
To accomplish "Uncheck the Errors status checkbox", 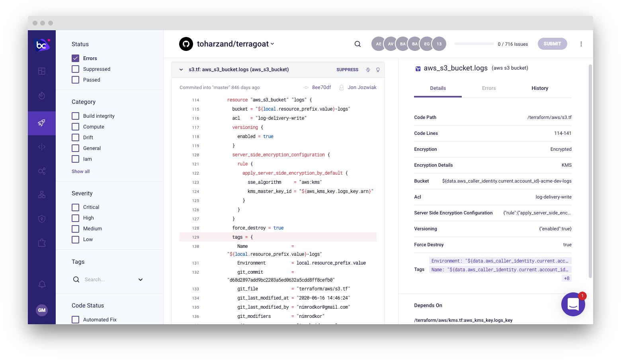I will tap(75, 58).
